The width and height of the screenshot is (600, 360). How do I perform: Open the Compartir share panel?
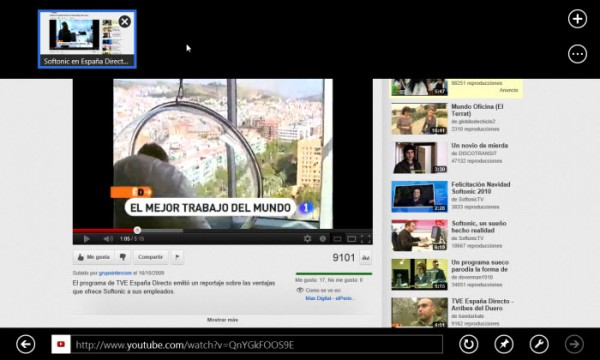(150, 257)
